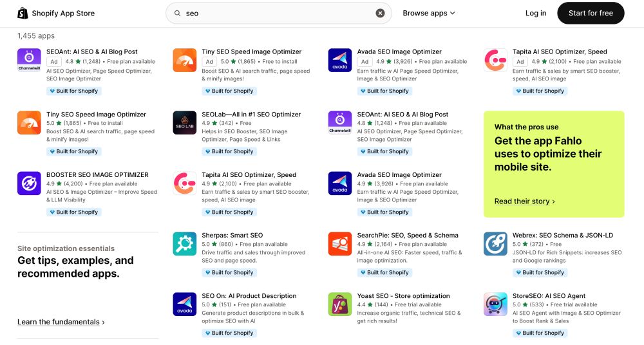Clear the seo search text

click(x=381, y=13)
